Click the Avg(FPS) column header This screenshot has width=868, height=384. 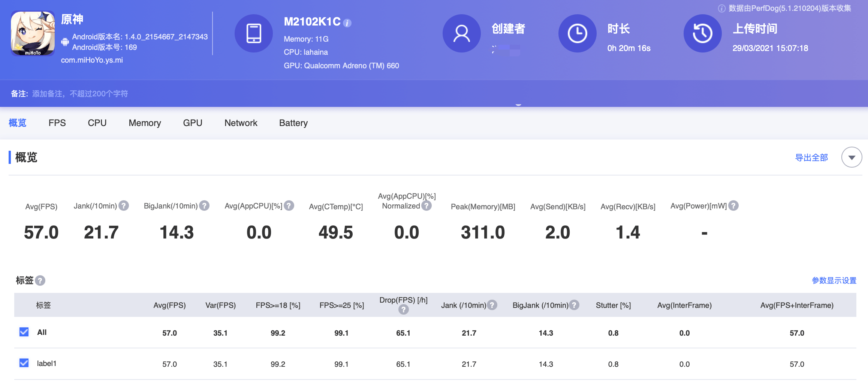pos(169,305)
